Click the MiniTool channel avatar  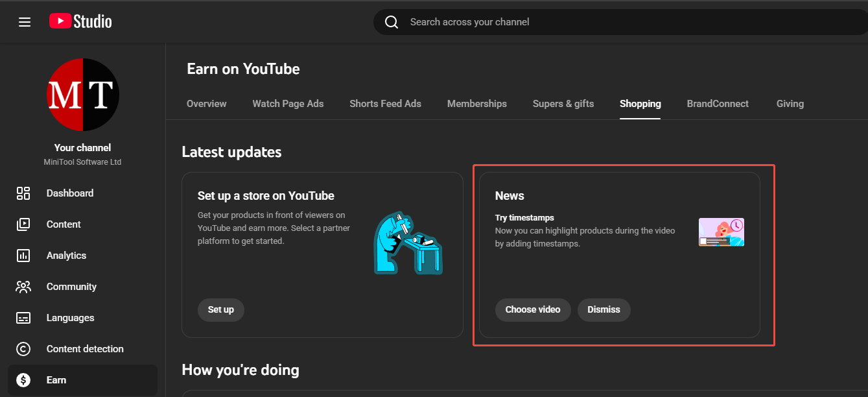[x=82, y=94]
